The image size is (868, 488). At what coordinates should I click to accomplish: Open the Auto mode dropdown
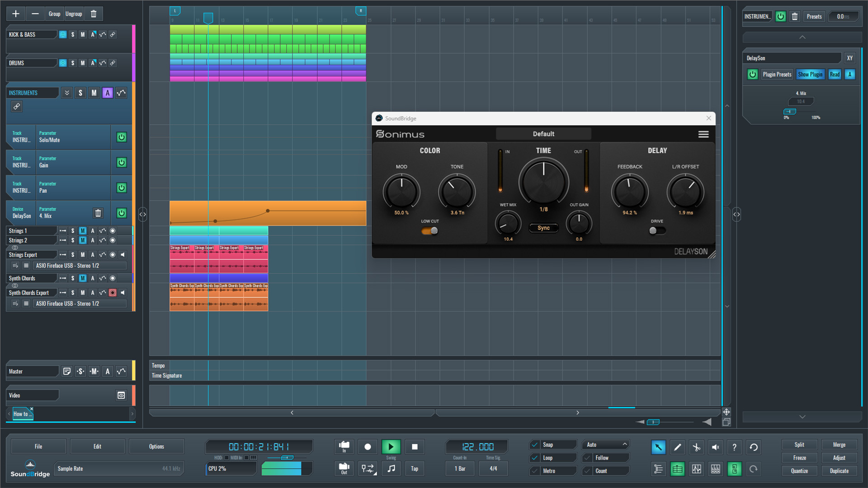point(606,445)
